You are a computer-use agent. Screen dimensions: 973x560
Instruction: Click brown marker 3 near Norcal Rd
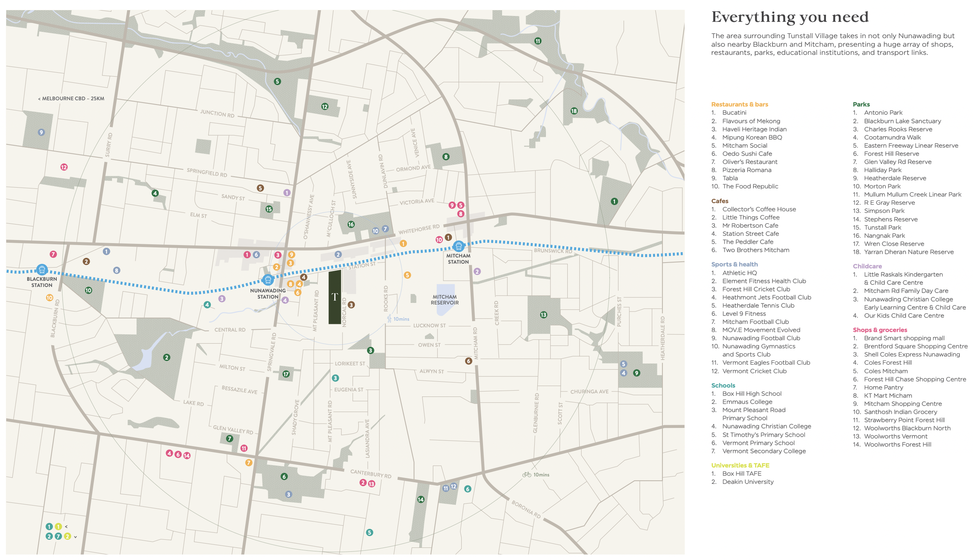[x=351, y=305]
